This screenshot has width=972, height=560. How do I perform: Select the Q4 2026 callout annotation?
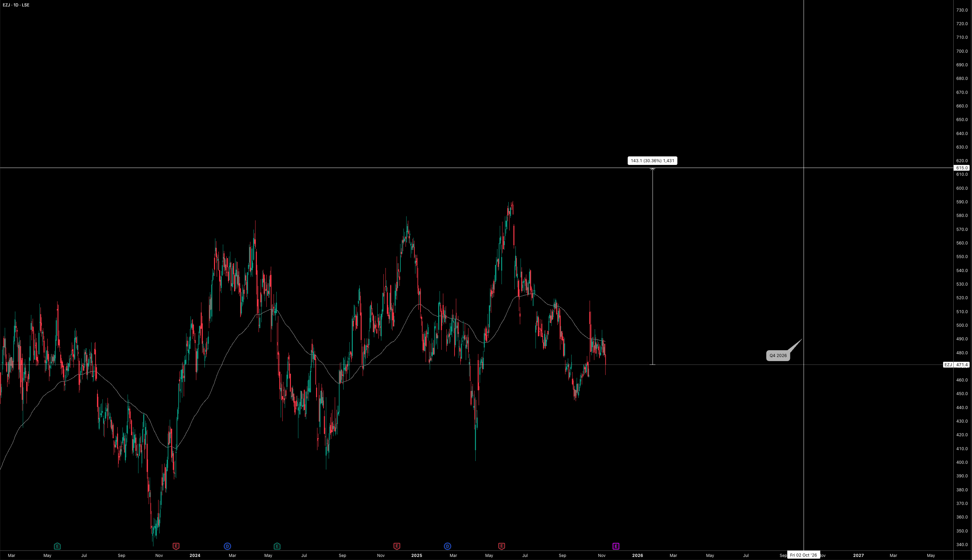click(x=778, y=355)
